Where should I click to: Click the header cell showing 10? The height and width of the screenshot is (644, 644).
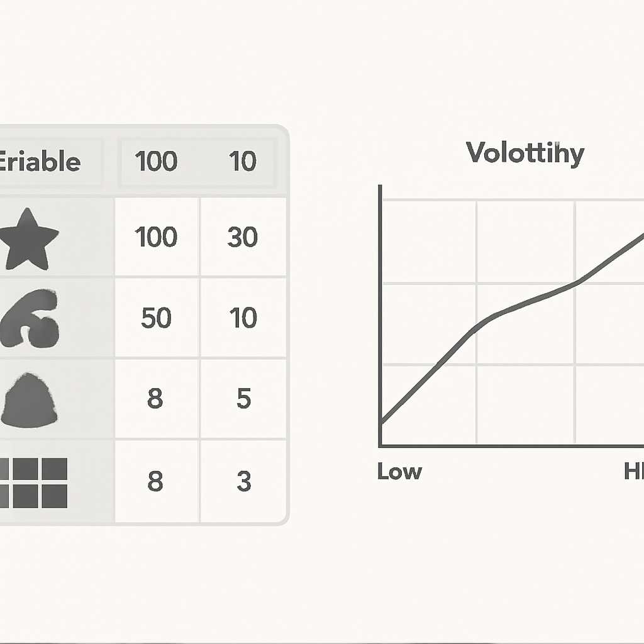pos(243,161)
